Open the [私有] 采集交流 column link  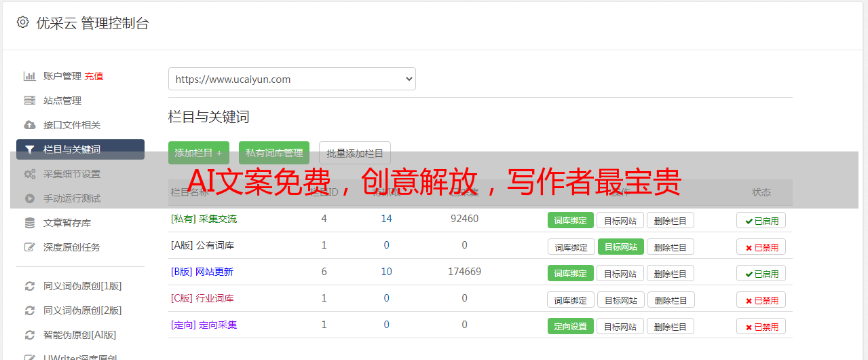click(204, 219)
